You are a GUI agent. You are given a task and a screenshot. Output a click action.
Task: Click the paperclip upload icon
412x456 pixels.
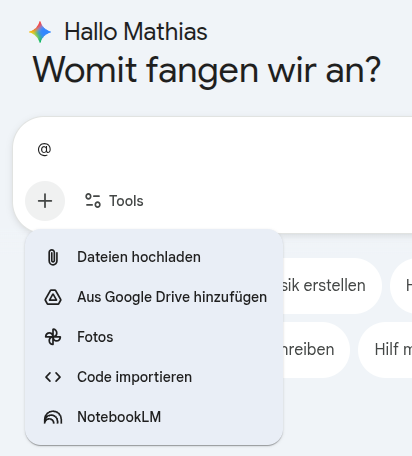pyautogui.click(x=53, y=257)
